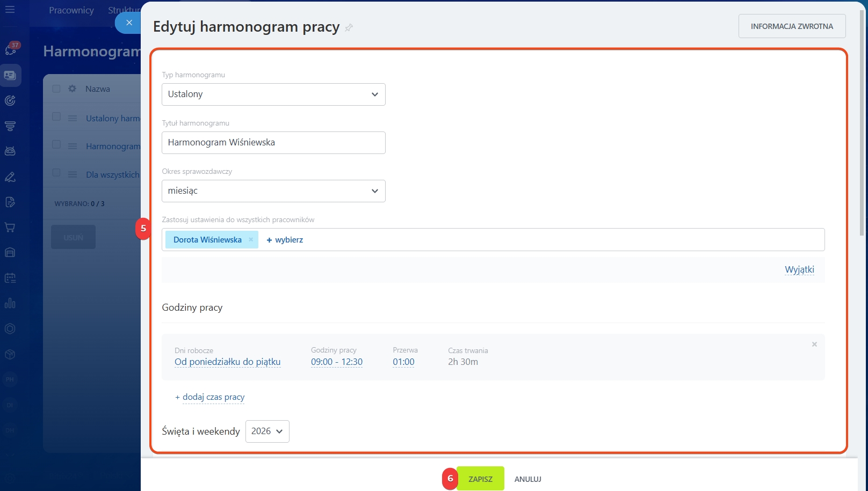
Task: Click the Wyjątki link
Action: 799,269
